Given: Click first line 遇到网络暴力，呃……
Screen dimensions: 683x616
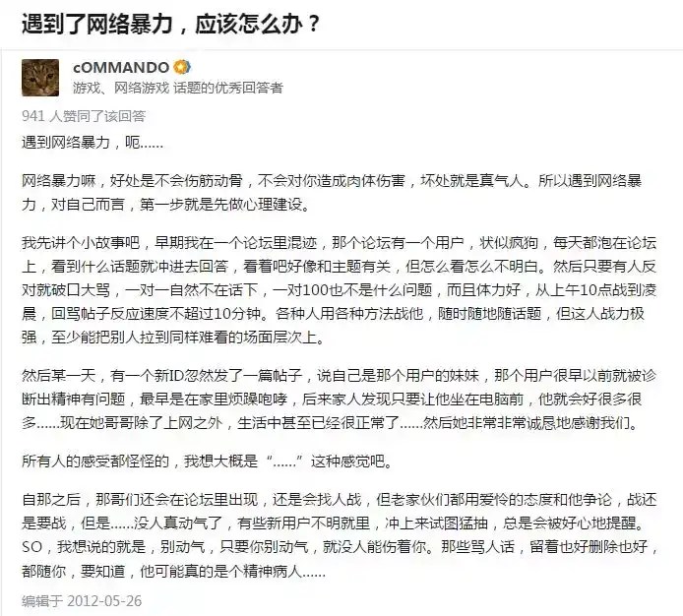Looking at the screenshot, I should coord(93,142).
